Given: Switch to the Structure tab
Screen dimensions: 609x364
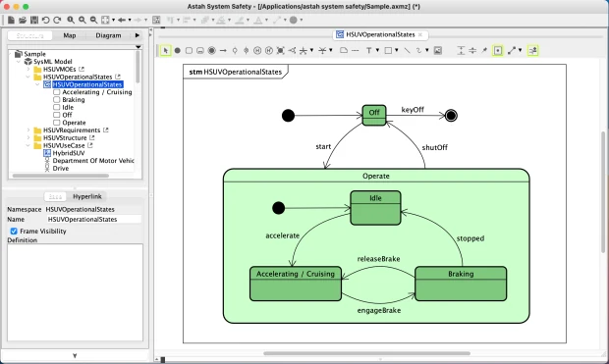Looking at the screenshot, I should tap(29, 35).
